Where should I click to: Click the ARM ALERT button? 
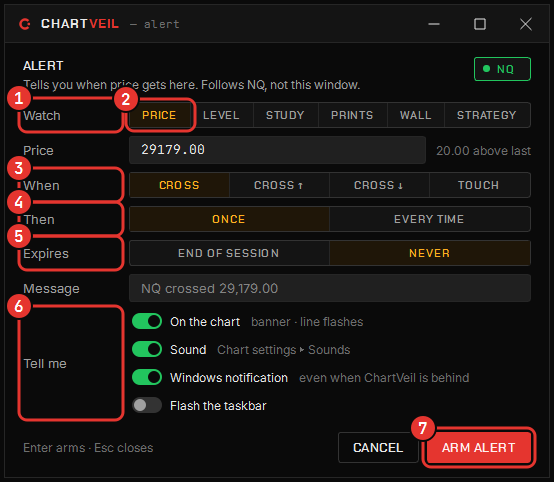click(x=479, y=447)
